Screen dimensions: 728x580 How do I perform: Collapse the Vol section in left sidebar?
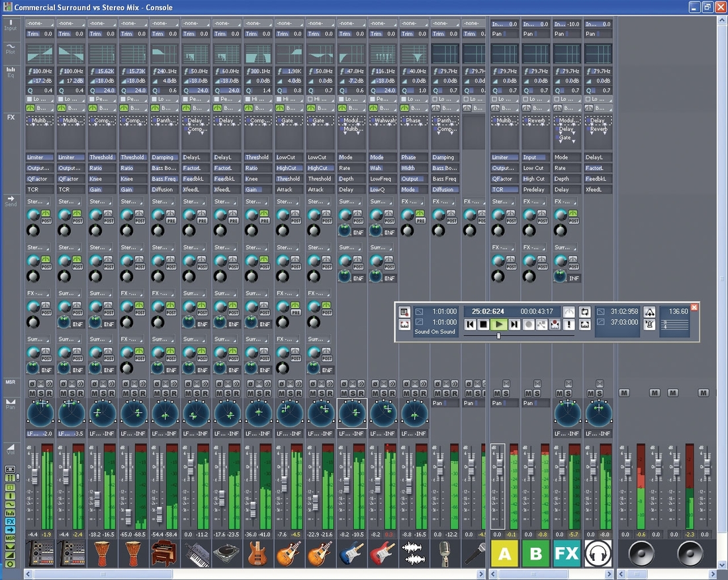coord(10,448)
